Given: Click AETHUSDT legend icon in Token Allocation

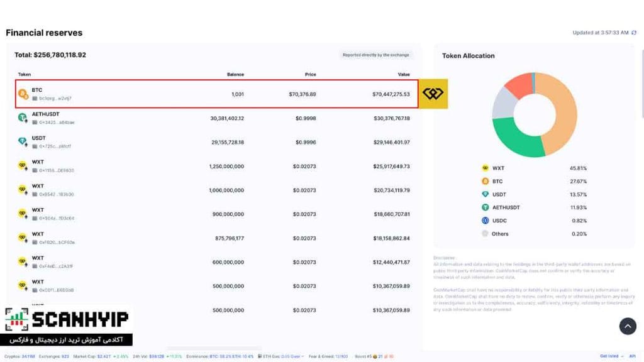Looking at the screenshot, I should pyautogui.click(x=485, y=207).
